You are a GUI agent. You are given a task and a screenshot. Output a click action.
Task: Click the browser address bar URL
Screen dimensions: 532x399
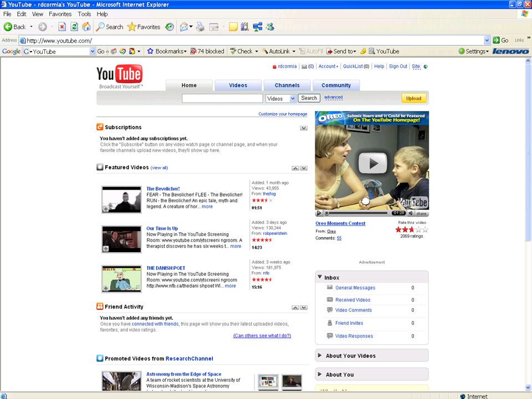pyautogui.click(x=59, y=40)
